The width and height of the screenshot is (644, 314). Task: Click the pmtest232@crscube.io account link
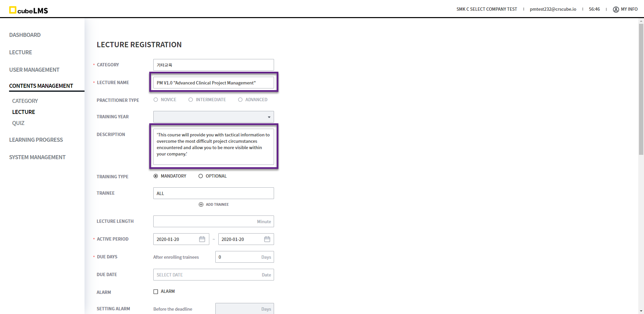pos(553,9)
